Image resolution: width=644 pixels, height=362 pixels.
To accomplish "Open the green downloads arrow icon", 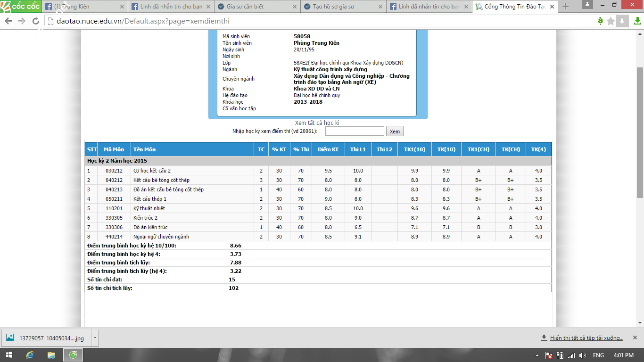I will pyautogui.click(x=637, y=21).
